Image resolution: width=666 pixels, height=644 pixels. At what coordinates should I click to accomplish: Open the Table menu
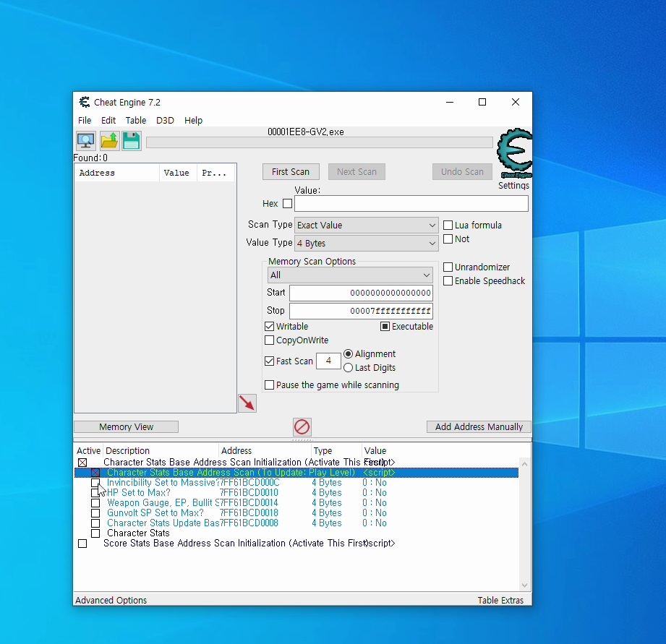[136, 121]
